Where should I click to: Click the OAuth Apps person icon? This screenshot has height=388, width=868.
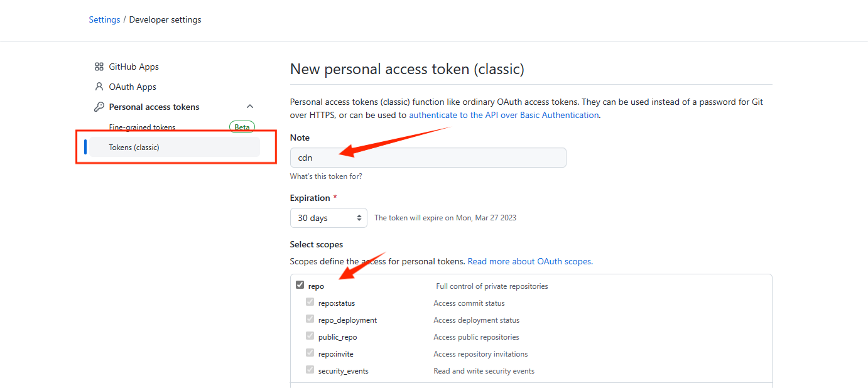pyautogui.click(x=99, y=87)
